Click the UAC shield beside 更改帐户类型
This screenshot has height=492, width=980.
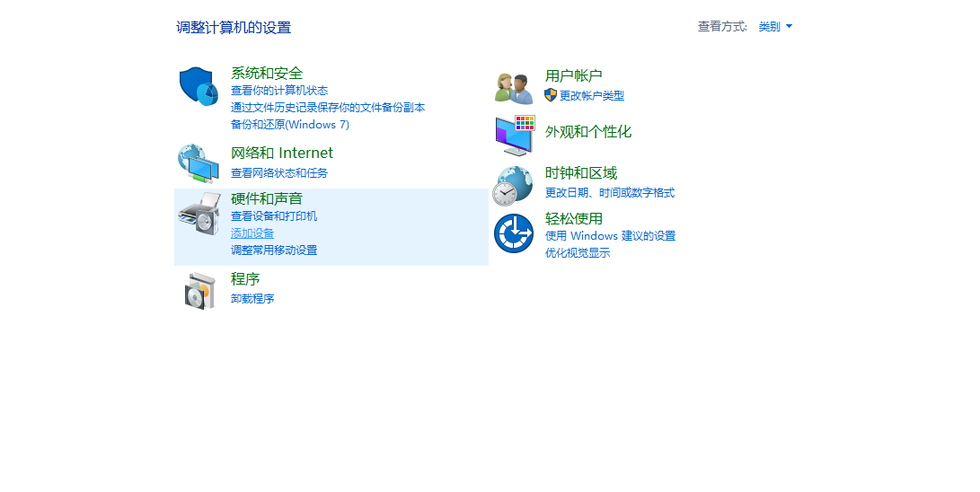[551, 95]
